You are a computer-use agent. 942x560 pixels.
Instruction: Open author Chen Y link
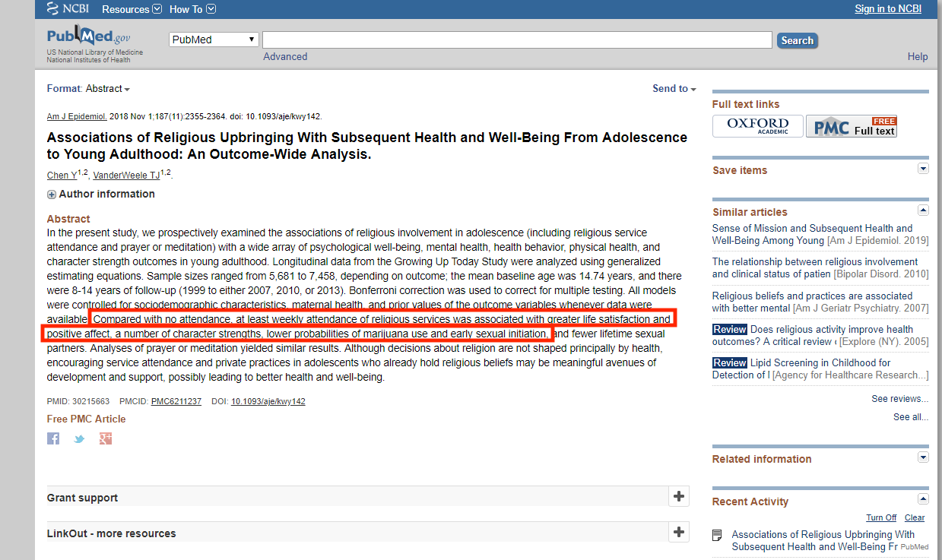[x=62, y=176]
